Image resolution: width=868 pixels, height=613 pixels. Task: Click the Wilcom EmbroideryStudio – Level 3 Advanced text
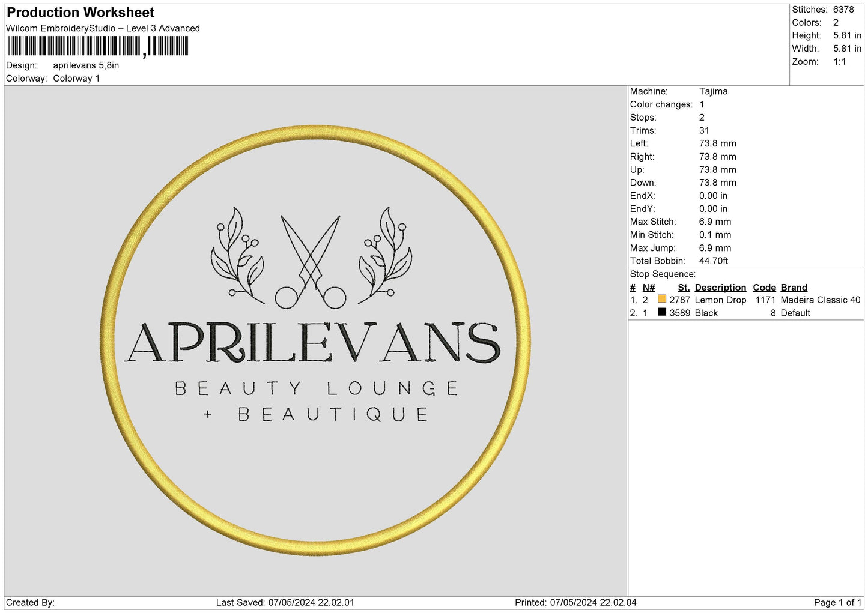click(x=103, y=28)
